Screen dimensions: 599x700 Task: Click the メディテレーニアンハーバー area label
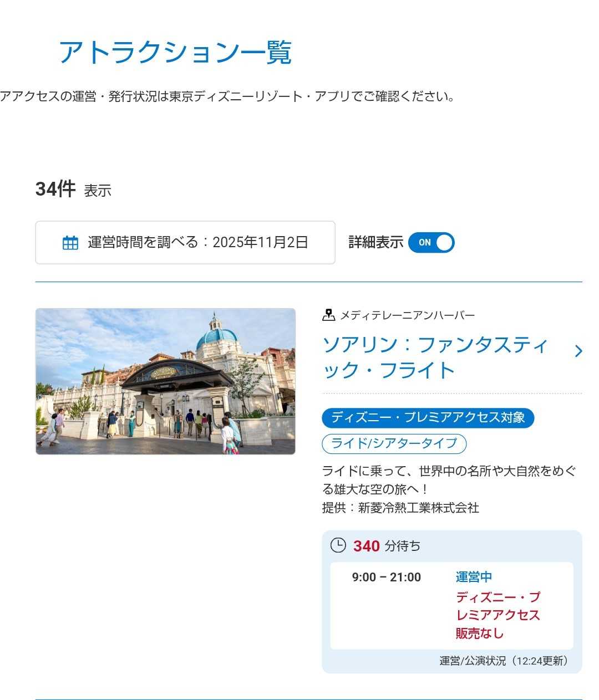click(x=408, y=315)
